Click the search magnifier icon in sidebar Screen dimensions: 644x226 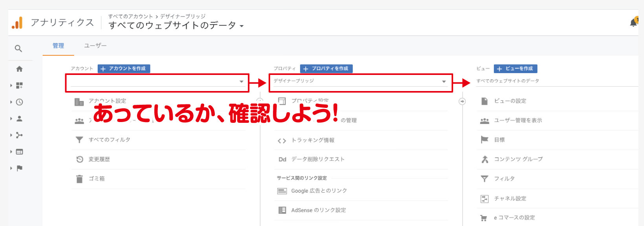[x=18, y=49]
